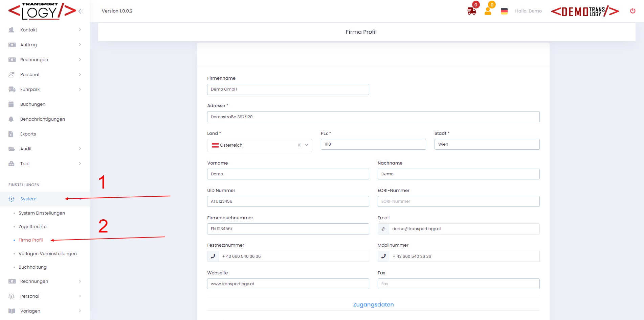Expand the Audit menu arrow
644x320 pixels.
click(x=80, y=149)
